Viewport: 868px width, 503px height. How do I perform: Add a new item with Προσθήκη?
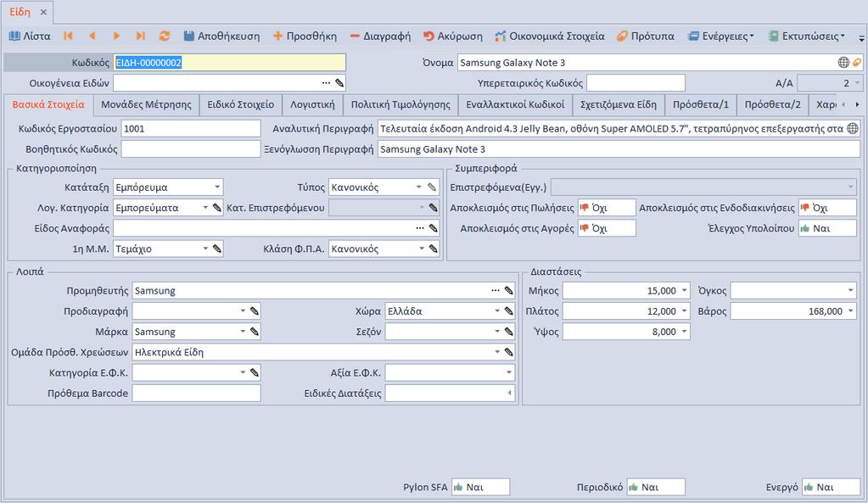pos(305,36)
